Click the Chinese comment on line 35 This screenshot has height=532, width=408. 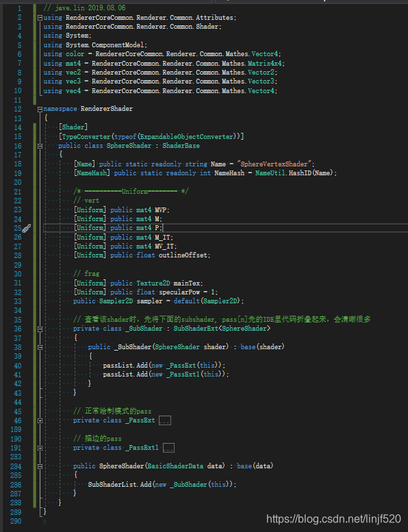pos(222,320)
